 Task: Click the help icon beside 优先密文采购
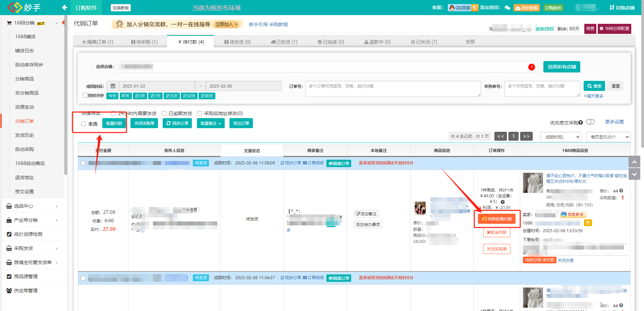581,122
